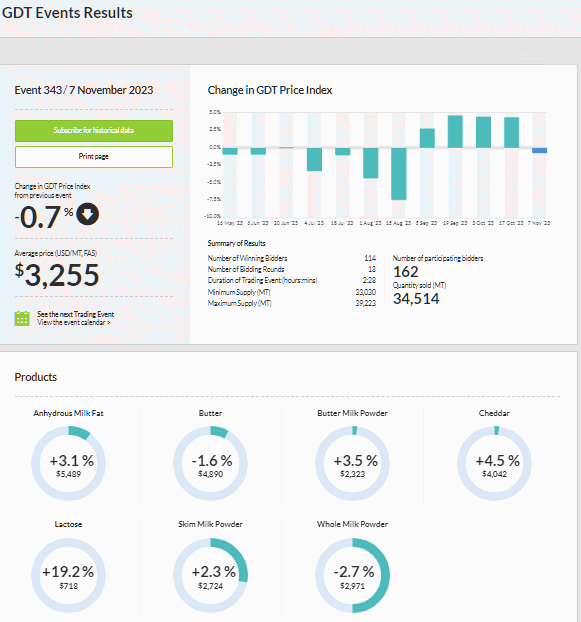Click the green calendar icon
Image resolution: width=581 pixels, height=622 pixels.
click(22, 319)
